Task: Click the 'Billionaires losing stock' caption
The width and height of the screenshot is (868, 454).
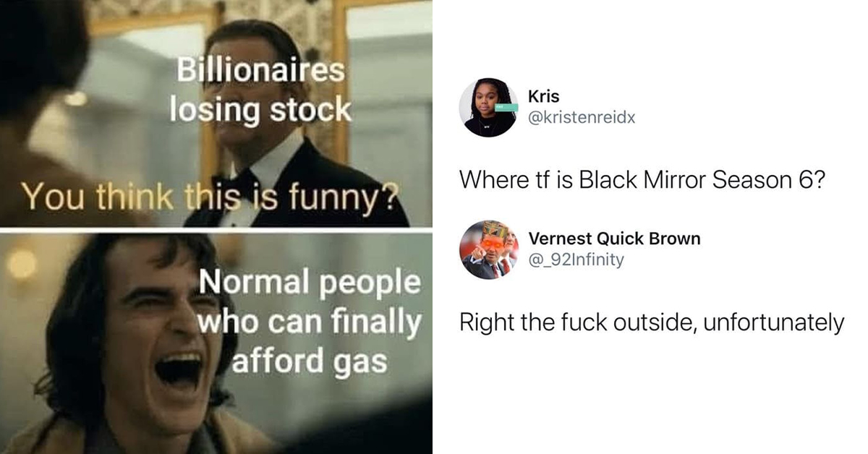Action: point(260,90)
